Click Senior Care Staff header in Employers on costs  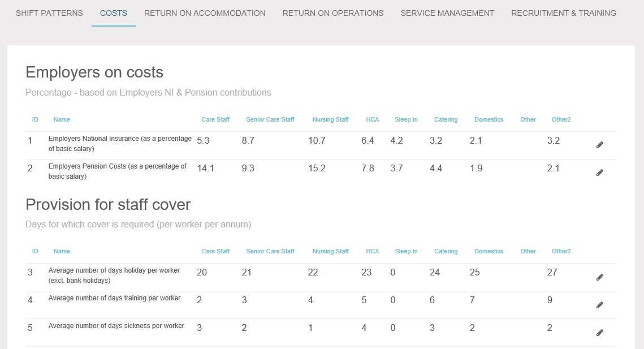click(x=270, y=119)
